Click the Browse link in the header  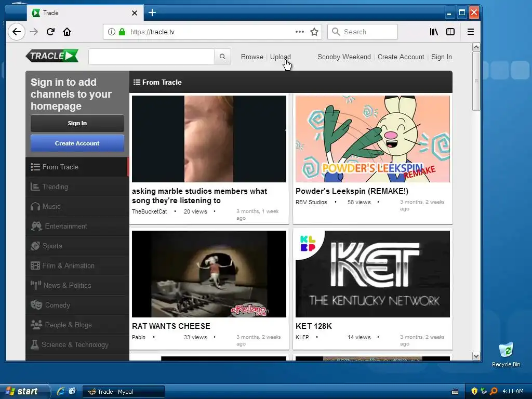tap(252, 57)
